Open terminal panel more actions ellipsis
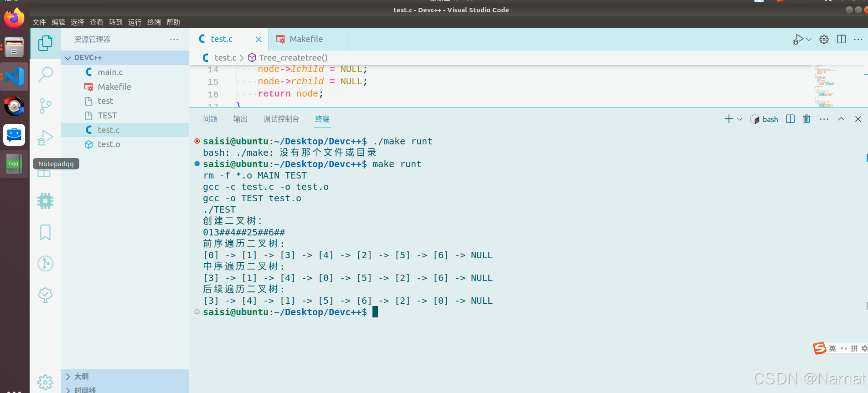 pos(824,119)
